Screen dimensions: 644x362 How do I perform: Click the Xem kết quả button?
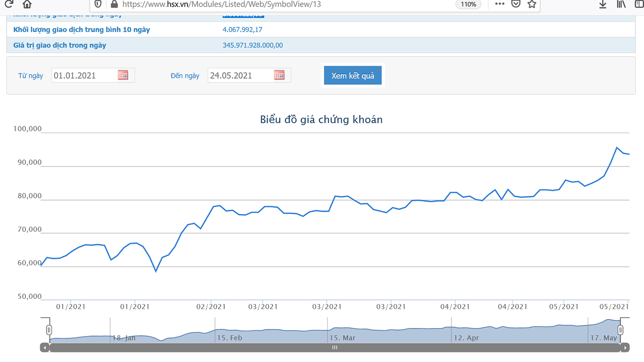[x=353, y=75]
